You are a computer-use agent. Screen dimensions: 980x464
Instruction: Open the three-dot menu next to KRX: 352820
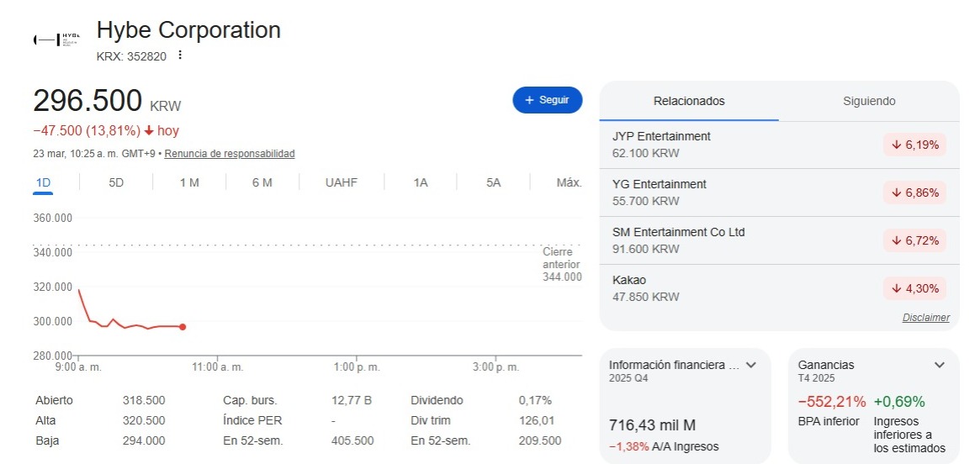point(180,55)
